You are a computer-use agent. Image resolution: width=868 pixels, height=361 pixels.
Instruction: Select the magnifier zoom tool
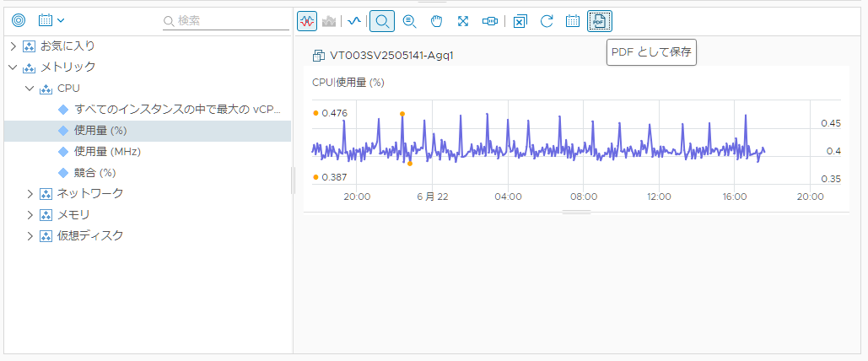click(x=382, y=22)
